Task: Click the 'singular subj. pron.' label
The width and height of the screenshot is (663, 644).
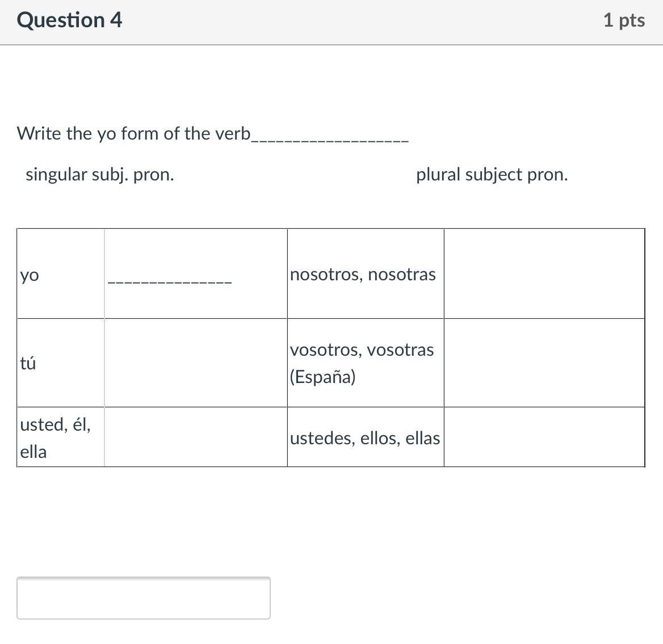Action: point(99,175)
